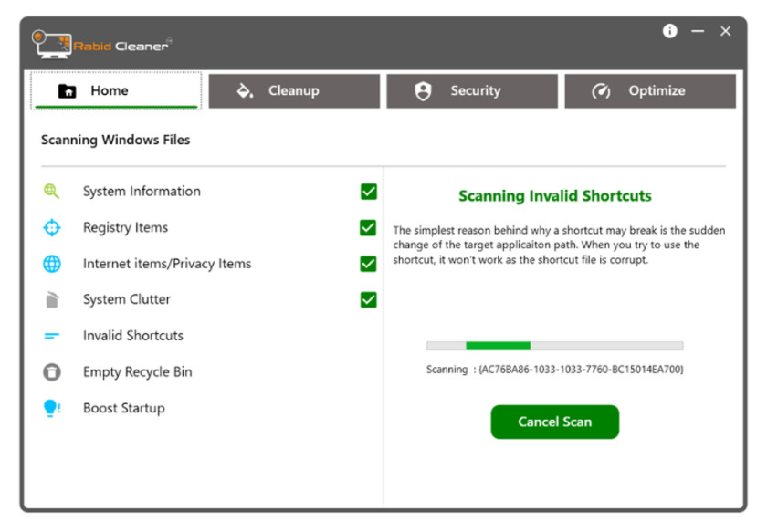Click the Registry Items crosshair icon

pos(52,228)
